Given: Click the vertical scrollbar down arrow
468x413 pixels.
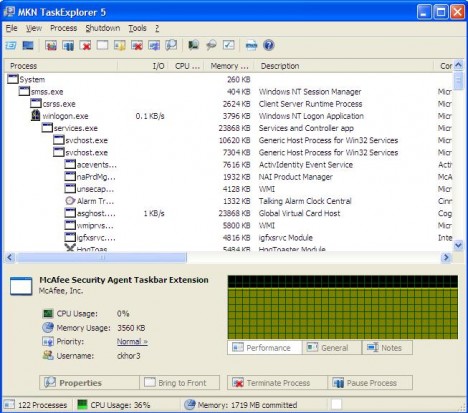Looking at the screenshot, I should pyautogui.click(x=458, y=245).
